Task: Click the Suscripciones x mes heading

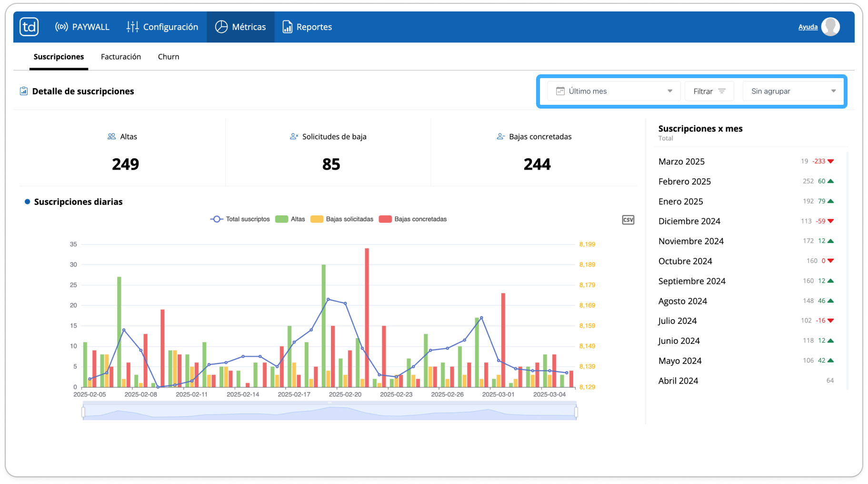Action: coord(700,129)
